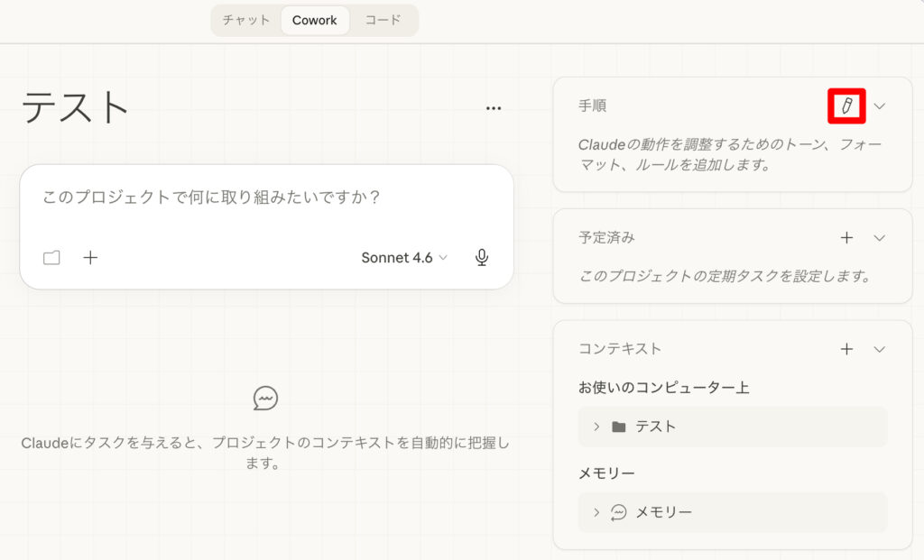Screen dimensions: 924x560
Task: Click the テスト folder icon in context
Action: click(618, 427)
